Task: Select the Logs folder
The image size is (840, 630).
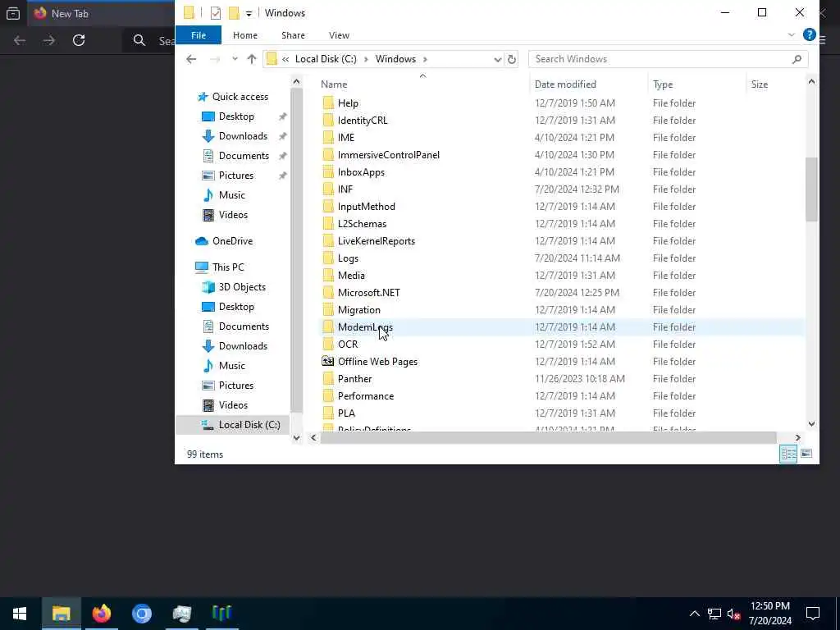Action: tap(348, 258)
